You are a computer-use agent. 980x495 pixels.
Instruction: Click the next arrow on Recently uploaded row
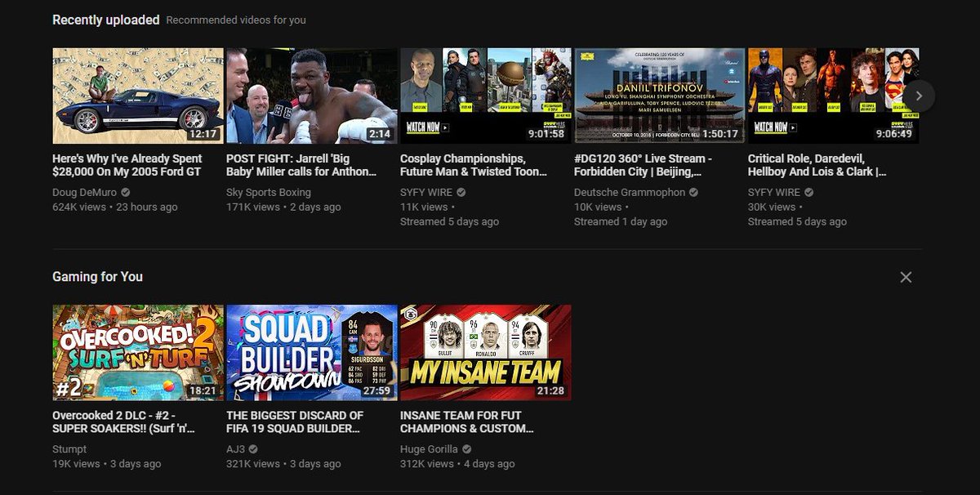pos(919,96)
